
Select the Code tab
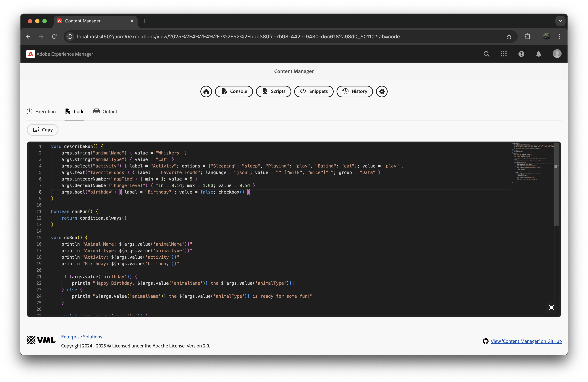[75, 112]
